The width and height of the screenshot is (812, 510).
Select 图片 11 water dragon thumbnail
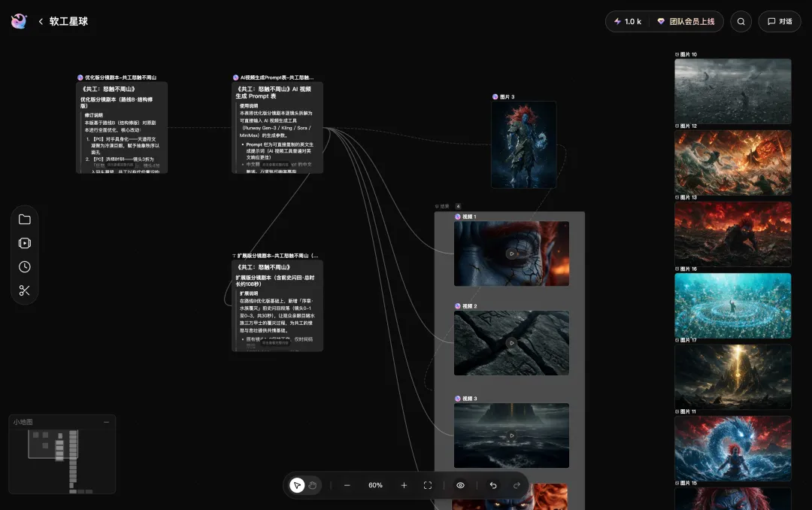[x=733, y=448]
